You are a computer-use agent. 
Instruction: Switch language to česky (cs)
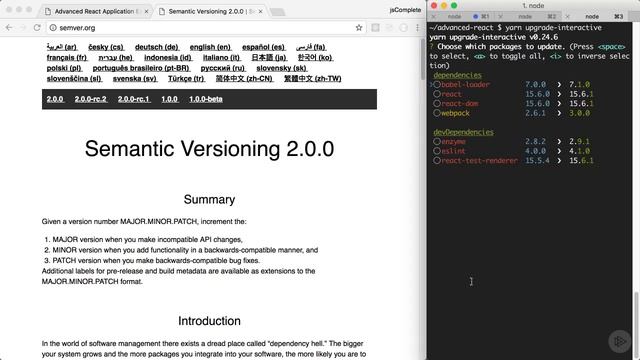click(106, 47)
